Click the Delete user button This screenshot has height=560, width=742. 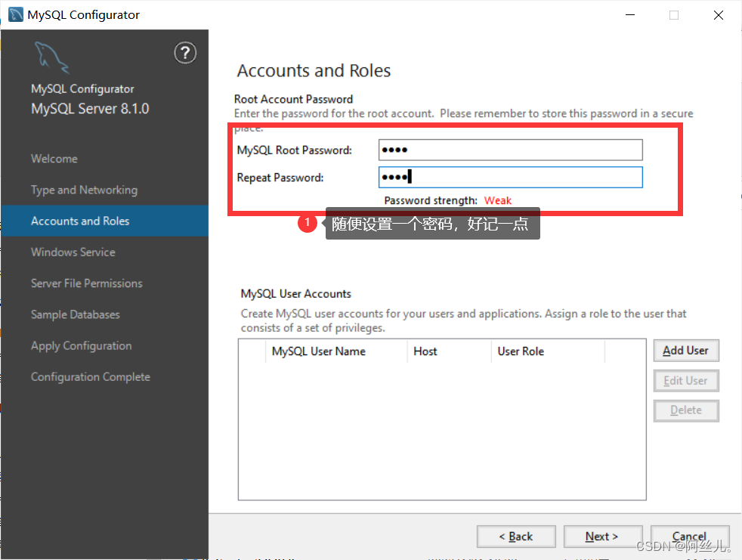685,410
